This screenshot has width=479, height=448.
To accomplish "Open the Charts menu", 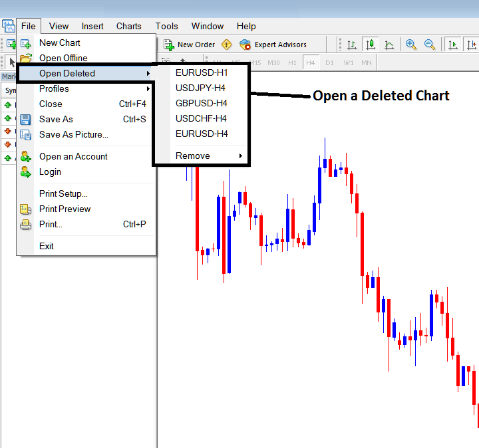I will coord(128,26).
